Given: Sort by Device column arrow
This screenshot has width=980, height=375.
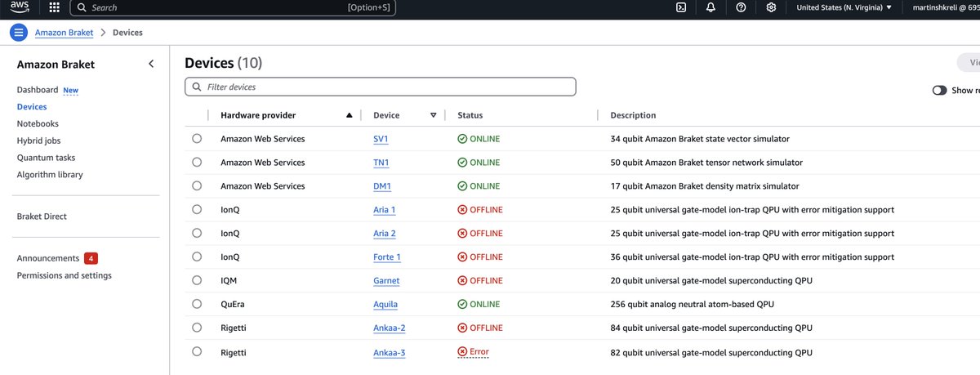Looking at the screenshot, I should click(x=434, y=115).
